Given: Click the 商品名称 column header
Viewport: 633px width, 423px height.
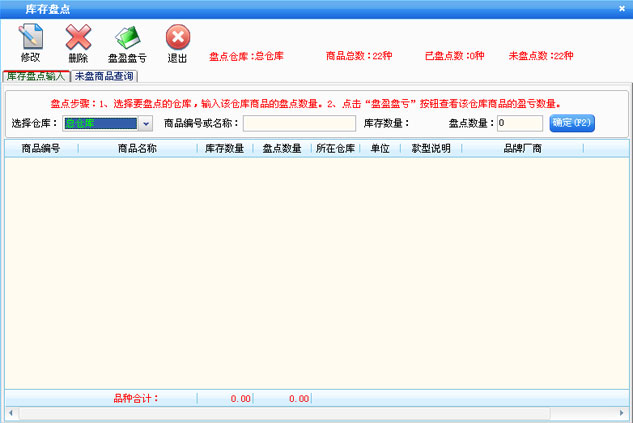Looking at the screenshot, I should coord(137,148).
